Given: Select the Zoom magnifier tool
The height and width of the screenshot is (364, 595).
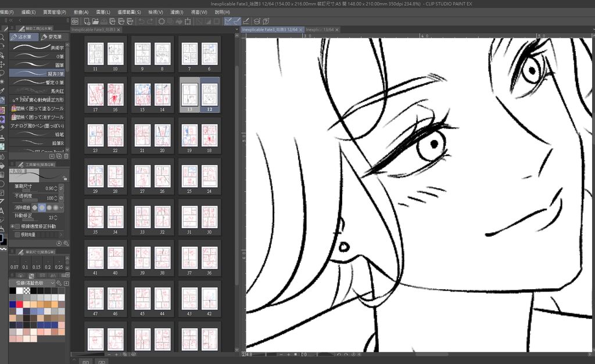Looking at the screenshot, I should tap(2, 38).
